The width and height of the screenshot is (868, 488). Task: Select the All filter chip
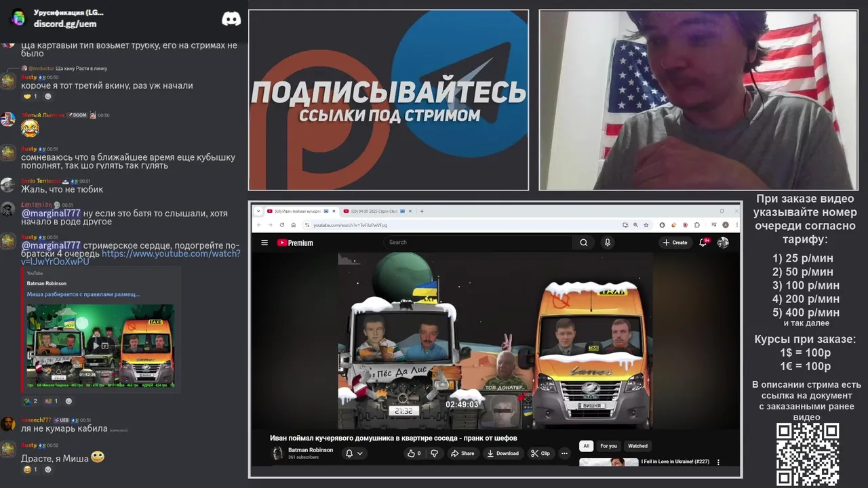[586, 446]
